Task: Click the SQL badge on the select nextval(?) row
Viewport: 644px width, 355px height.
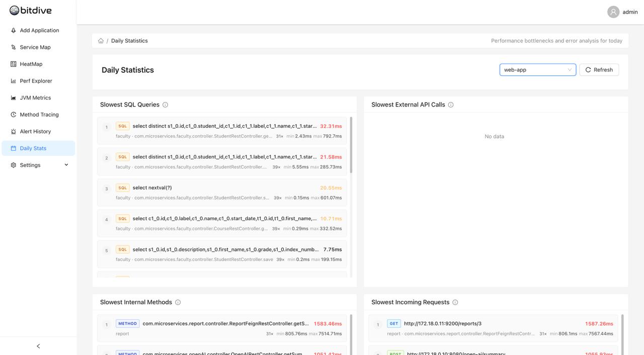Action: (122, 188)
